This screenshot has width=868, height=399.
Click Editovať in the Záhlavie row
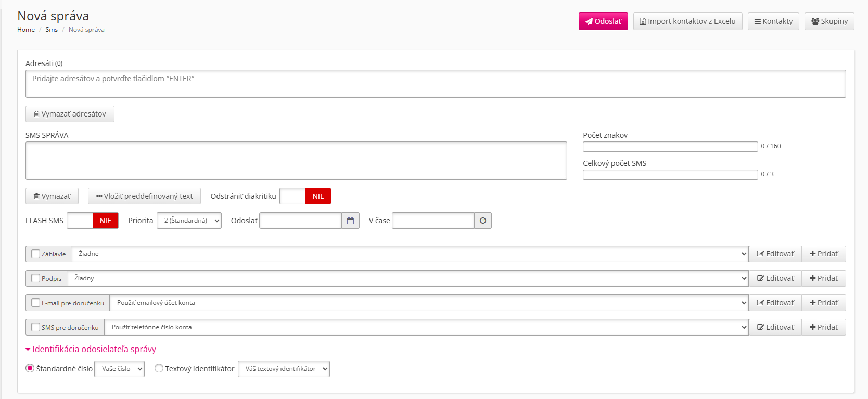tap(775, 254)
